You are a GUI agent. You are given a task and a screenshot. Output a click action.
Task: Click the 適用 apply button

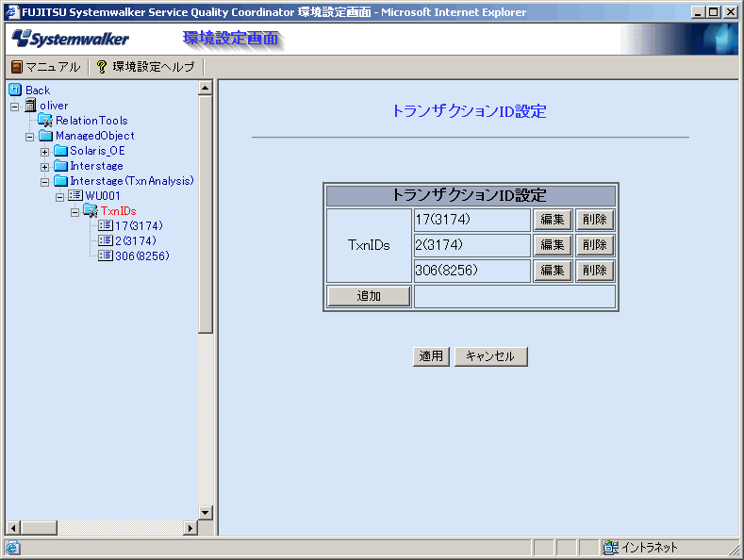[431, 356]
